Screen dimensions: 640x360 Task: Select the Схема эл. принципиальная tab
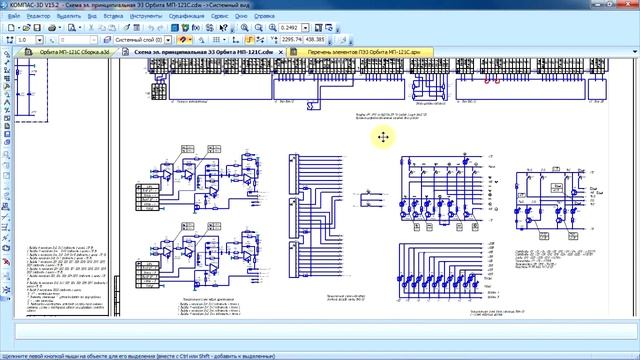tap(203, 52)
